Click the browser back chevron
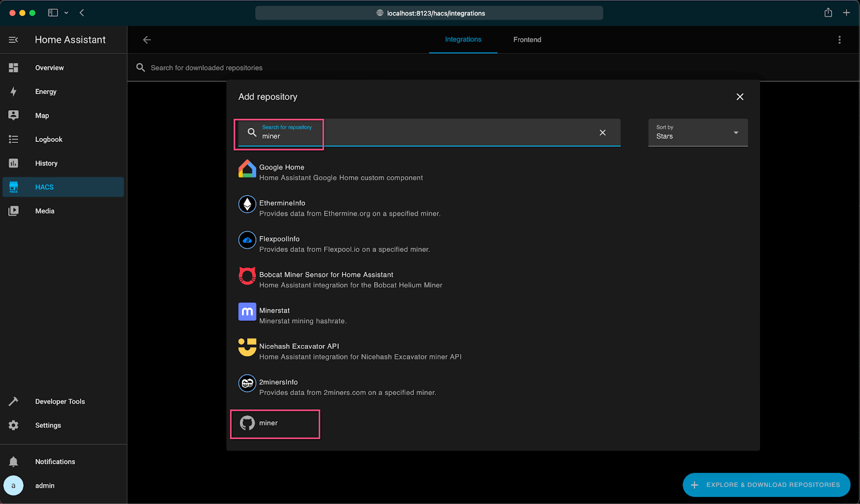Viewport: 860px width, 504px height. pyautogui.click(x=82, y=13)
